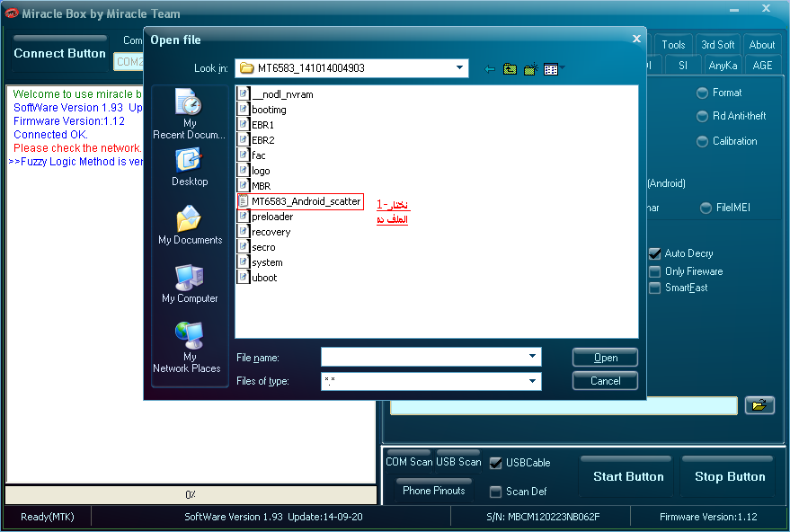Screen dimensions: 790x532
Task: Open the Phone Pinouts button
Action: click(x=434, y=490)
